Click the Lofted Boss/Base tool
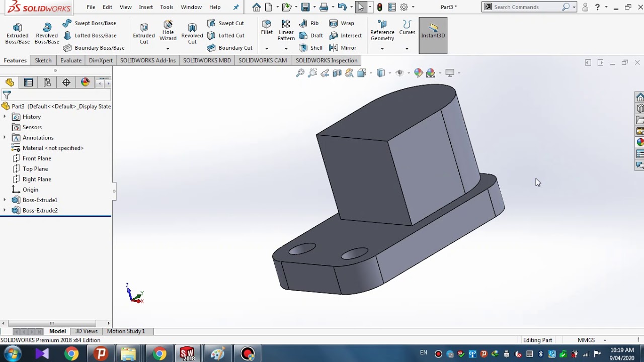The image size is (644, 362). click(x=89, y=36)
